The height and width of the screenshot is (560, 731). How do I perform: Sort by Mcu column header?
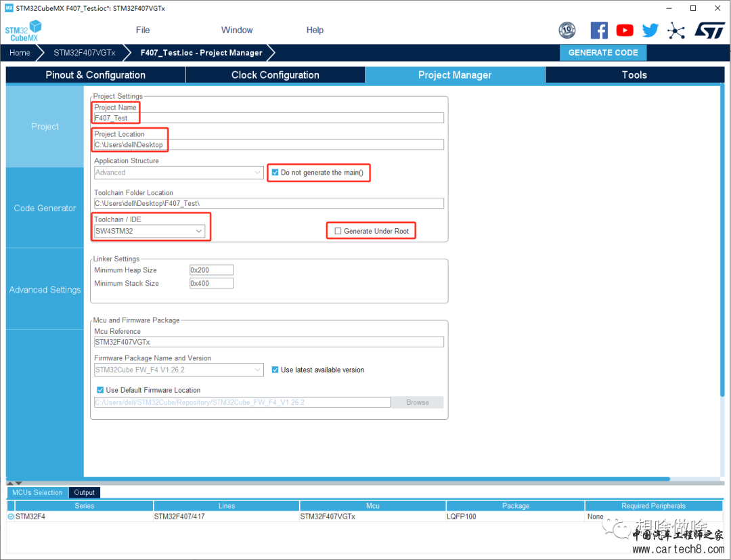373,505
